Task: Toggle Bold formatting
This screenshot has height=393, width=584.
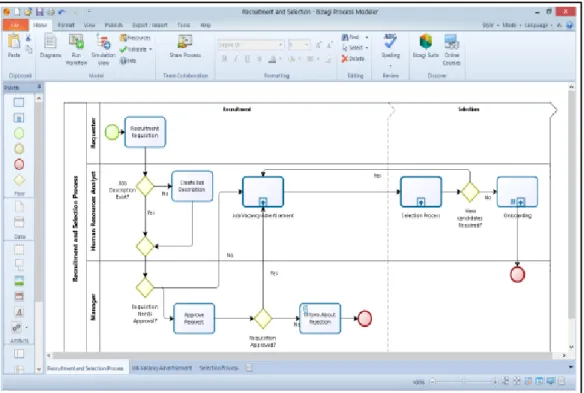Action: pyautogui.click(x=225, y=59)
